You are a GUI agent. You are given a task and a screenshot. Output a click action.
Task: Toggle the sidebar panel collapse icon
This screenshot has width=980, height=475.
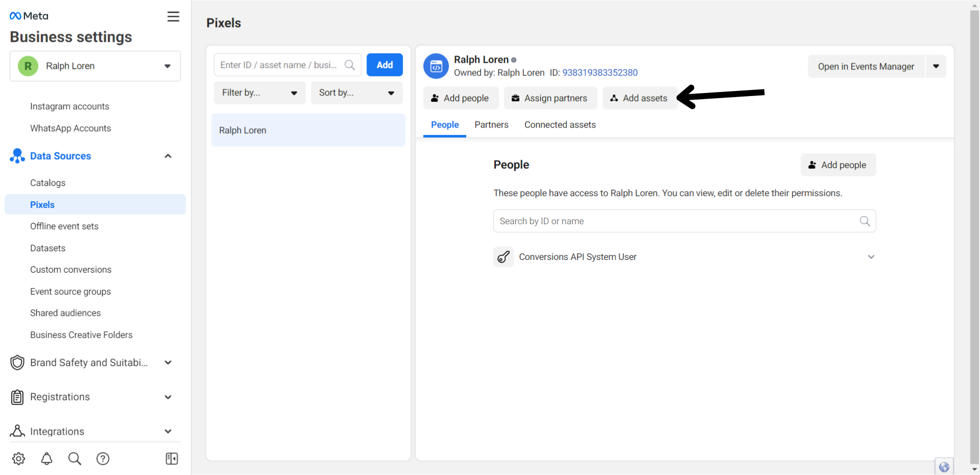coord(172,459)
